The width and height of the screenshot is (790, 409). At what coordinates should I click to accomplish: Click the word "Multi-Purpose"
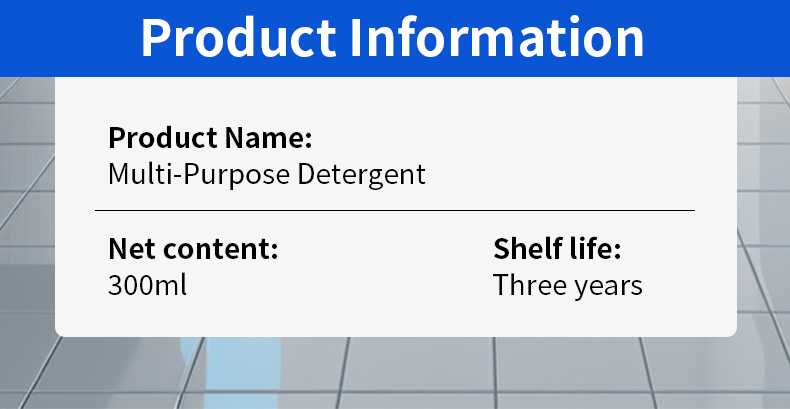tap(200, 174)
